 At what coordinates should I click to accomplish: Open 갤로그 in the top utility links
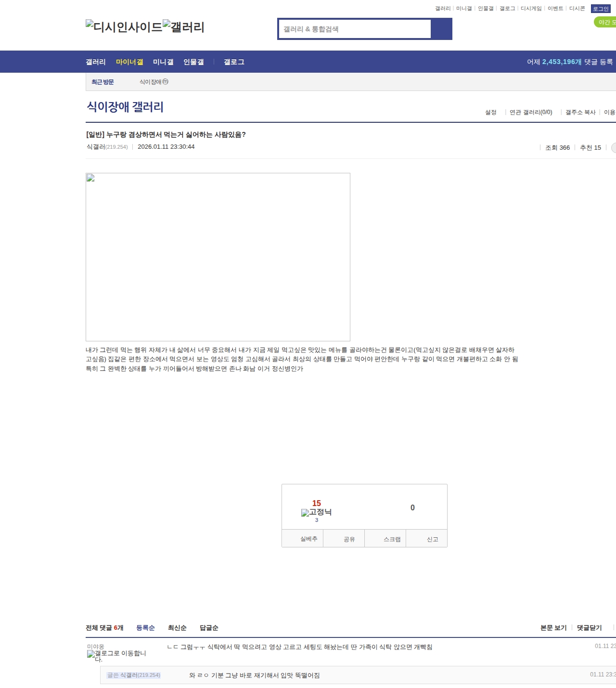point(507,9)
